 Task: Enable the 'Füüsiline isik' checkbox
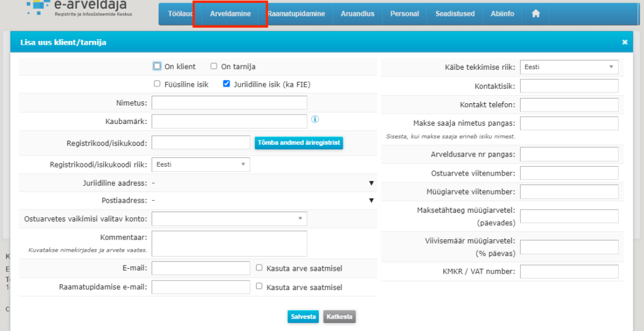tap(157, 84)
